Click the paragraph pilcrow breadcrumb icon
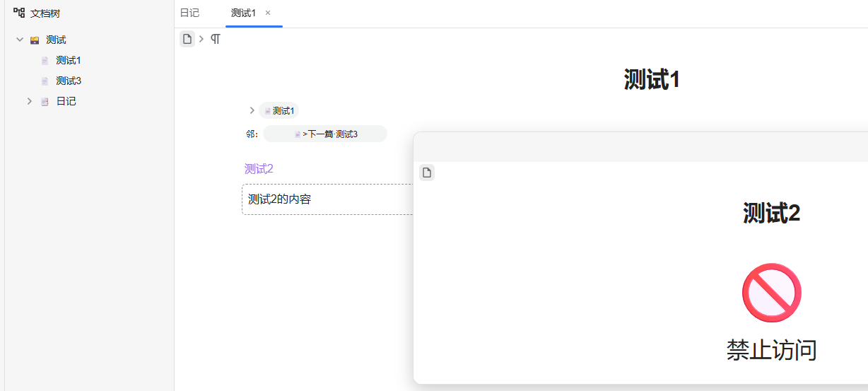868x391 pixels. 216,39
